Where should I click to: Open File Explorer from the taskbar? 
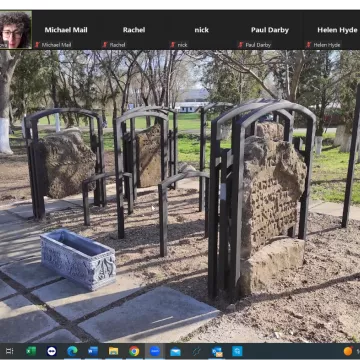[x=114, y=351]
